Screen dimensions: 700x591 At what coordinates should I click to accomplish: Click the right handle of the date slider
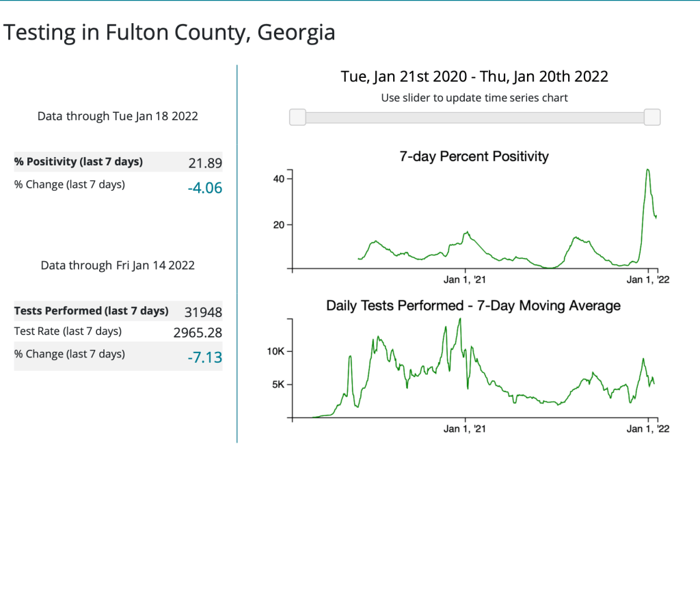[x=652, y=118]
